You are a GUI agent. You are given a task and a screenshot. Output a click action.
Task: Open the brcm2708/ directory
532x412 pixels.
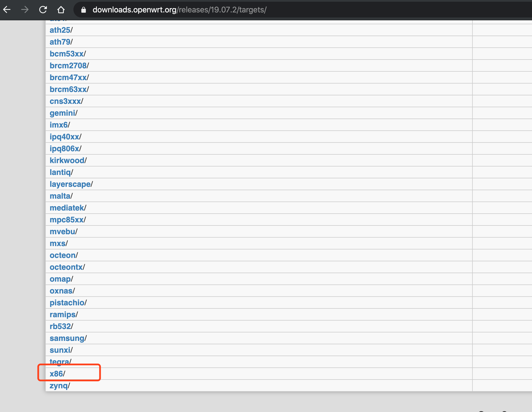pos(68,65)
